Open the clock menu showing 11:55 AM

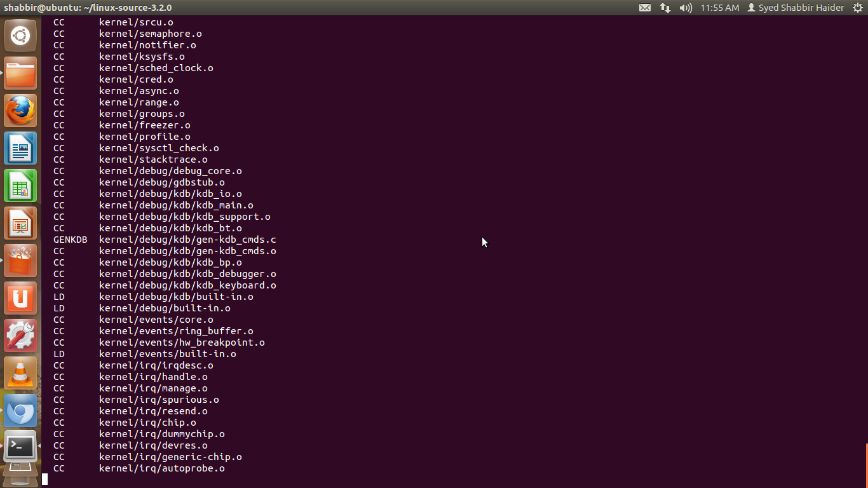pos(719,8)
